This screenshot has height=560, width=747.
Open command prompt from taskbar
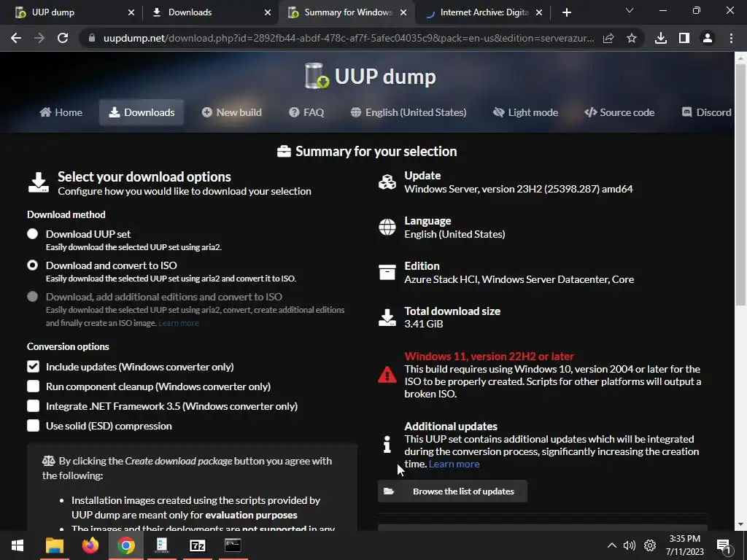pos(233,545)
